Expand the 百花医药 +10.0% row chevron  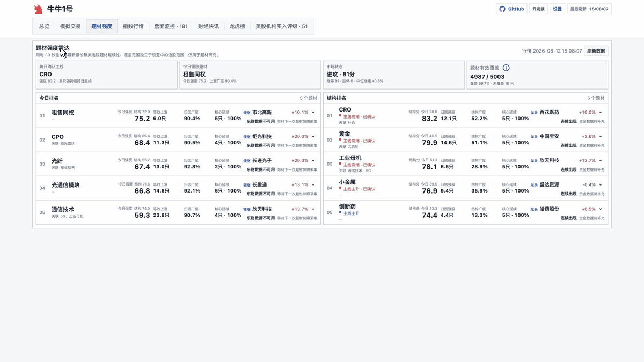pyautogui.click(x=601, y=113)
